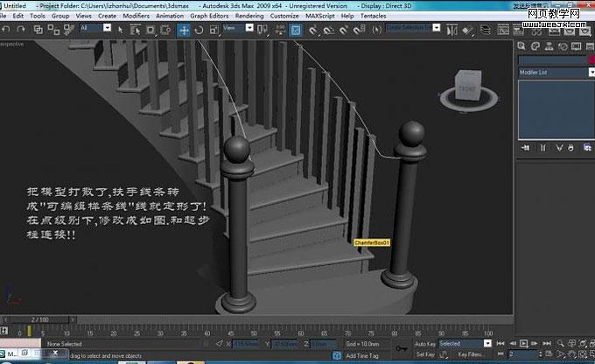Click the Y coordinate input field
This screenshot has height=364, width=595.
click(284, 344)
